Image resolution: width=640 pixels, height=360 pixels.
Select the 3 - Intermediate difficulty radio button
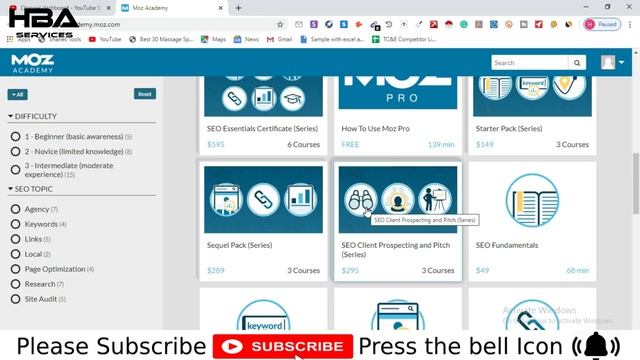16,169
